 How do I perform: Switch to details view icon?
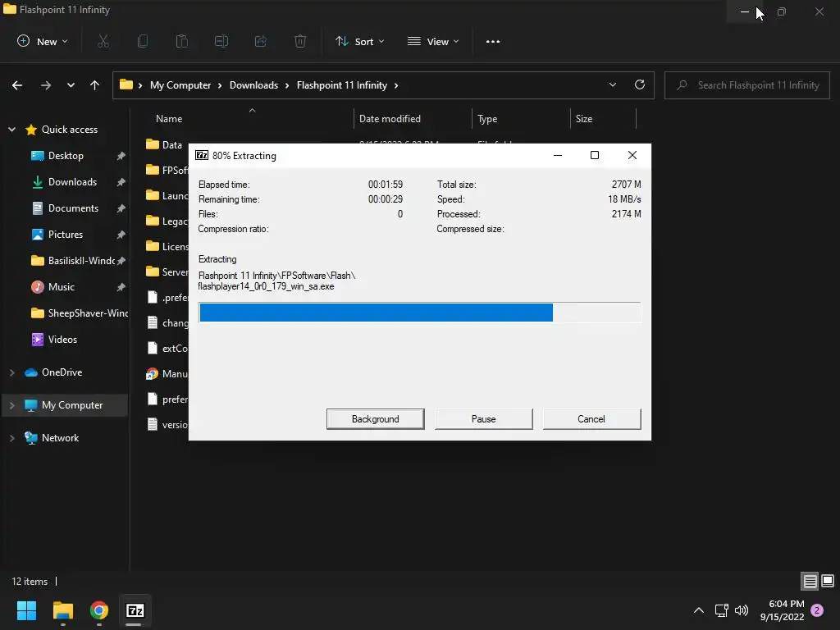tap(810, 582)
